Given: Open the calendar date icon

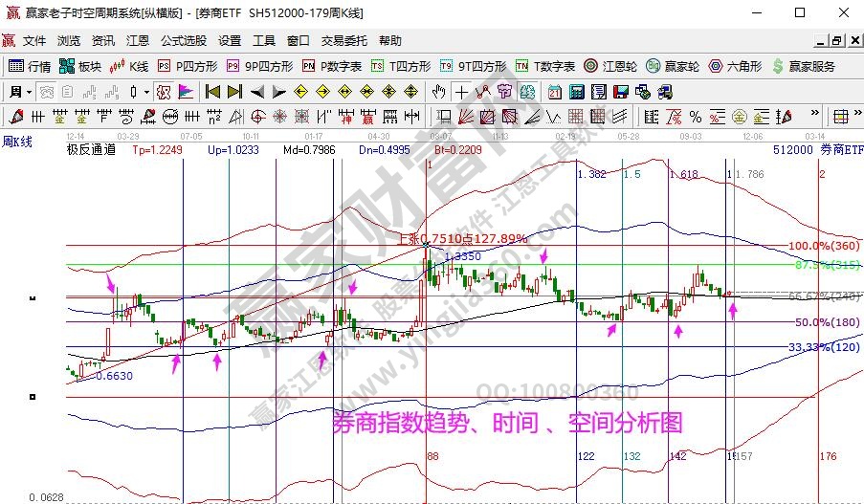Looking at the screenshot, I should click(x=555, y=92).
